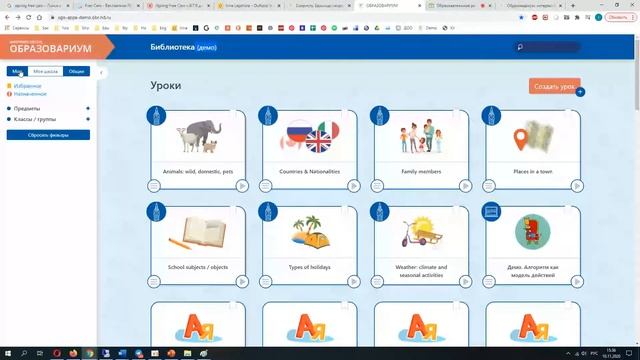Image resolution: width=640 pixels, height=360 pixels.
Task: Open Firefox from the taskbar
Action: coord(73,353)
